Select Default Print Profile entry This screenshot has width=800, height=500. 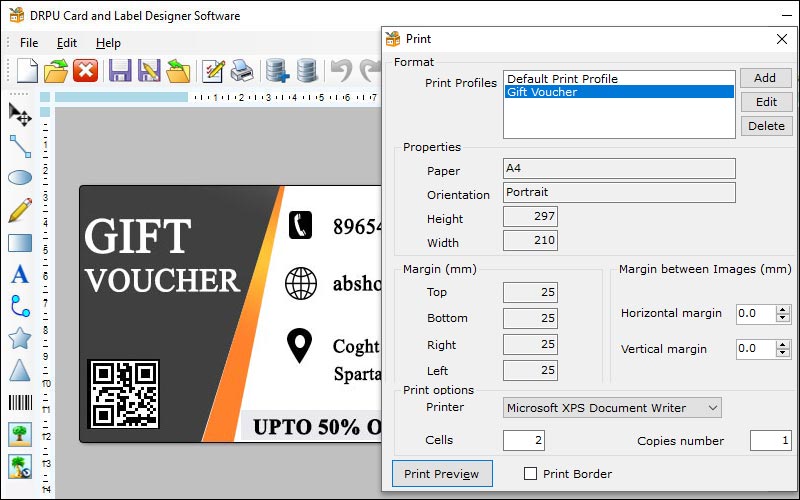tap(619, 79)
